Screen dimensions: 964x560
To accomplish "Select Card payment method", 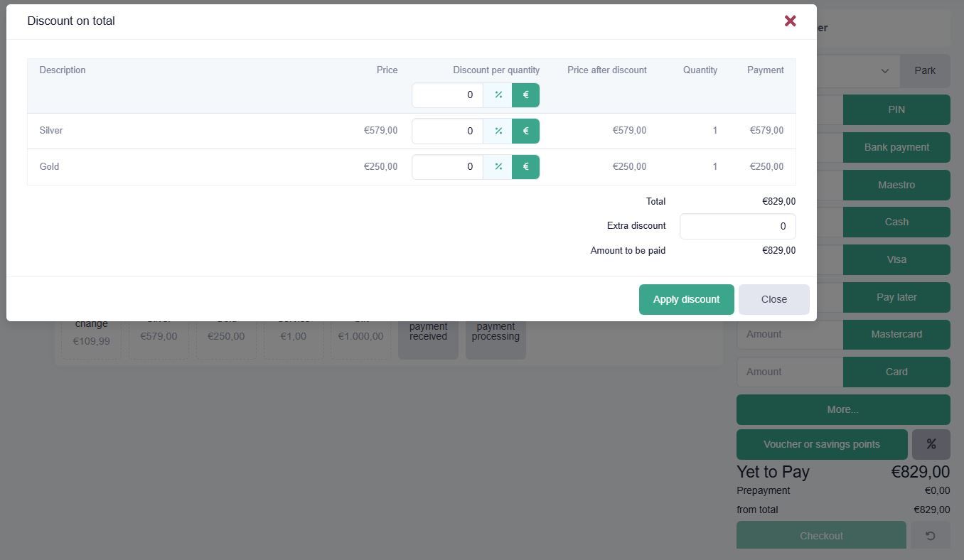I will (896, 372).
